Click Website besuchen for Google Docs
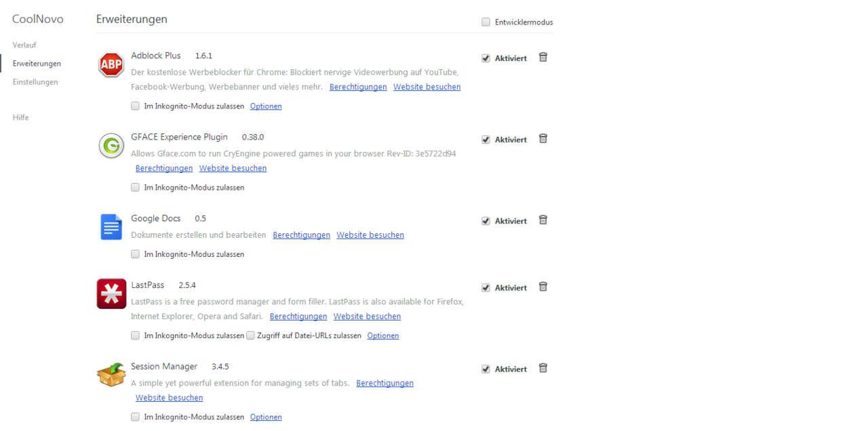Viewport: 868px width, 431px height. [x=370, y=235]
